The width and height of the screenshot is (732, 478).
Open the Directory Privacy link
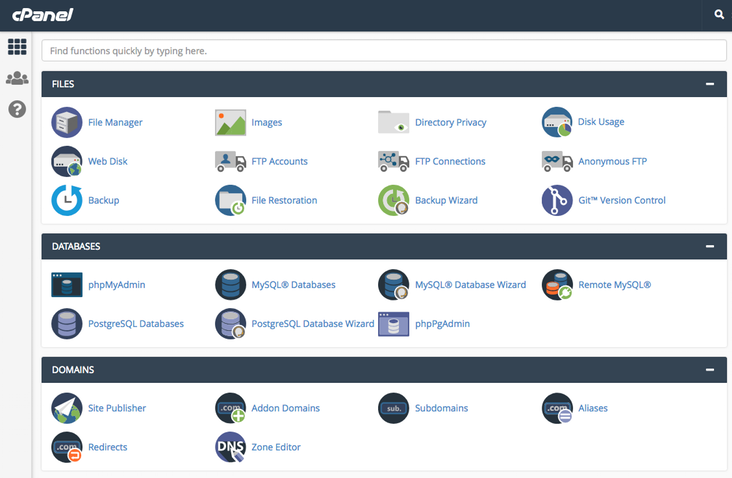pyautogui.click(x=450, y=122)
